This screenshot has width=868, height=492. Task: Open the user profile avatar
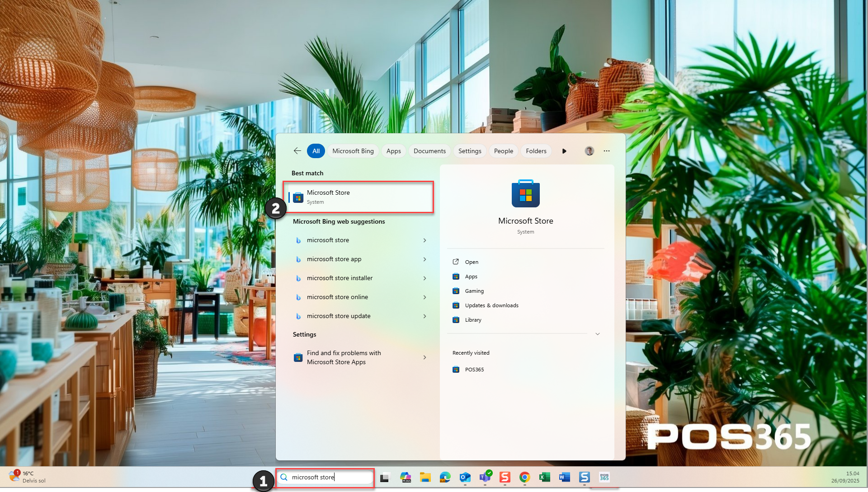[589, 151]
